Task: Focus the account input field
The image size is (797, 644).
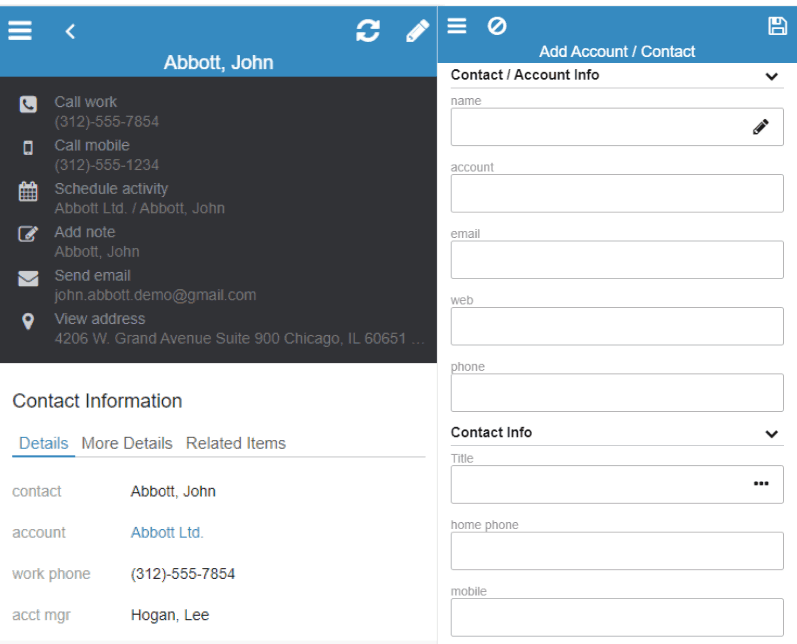Action: 617,193
